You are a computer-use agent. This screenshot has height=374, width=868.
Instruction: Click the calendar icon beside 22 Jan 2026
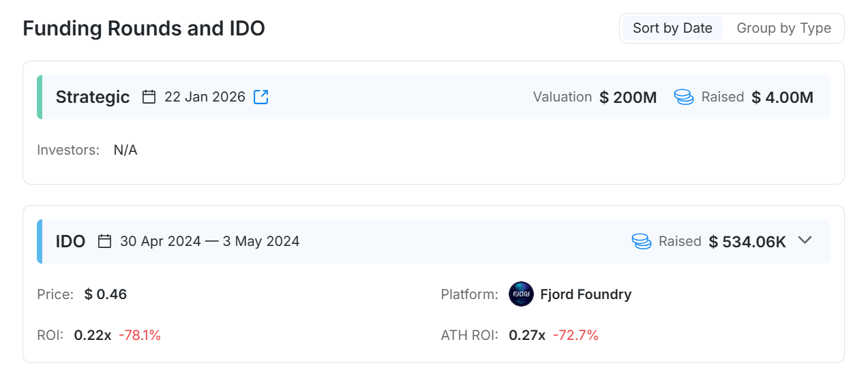[x=149, y=97]
